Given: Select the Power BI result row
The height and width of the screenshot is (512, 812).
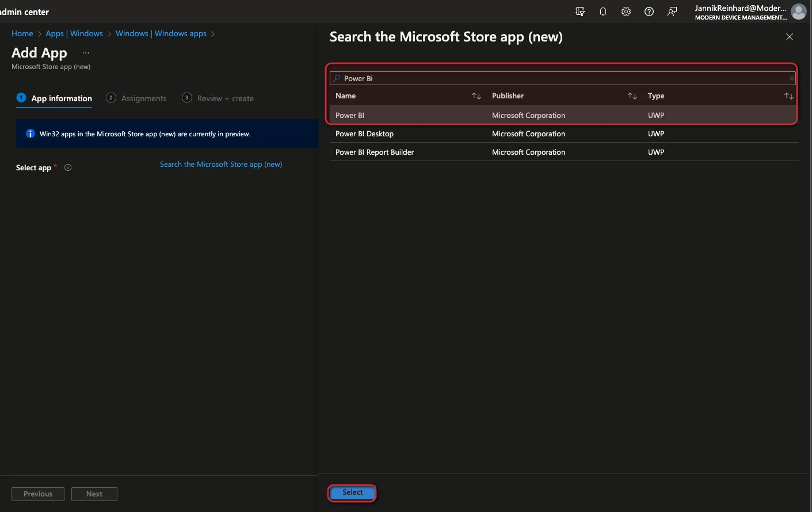Looking at the screenshot, I should pos(564,115).
